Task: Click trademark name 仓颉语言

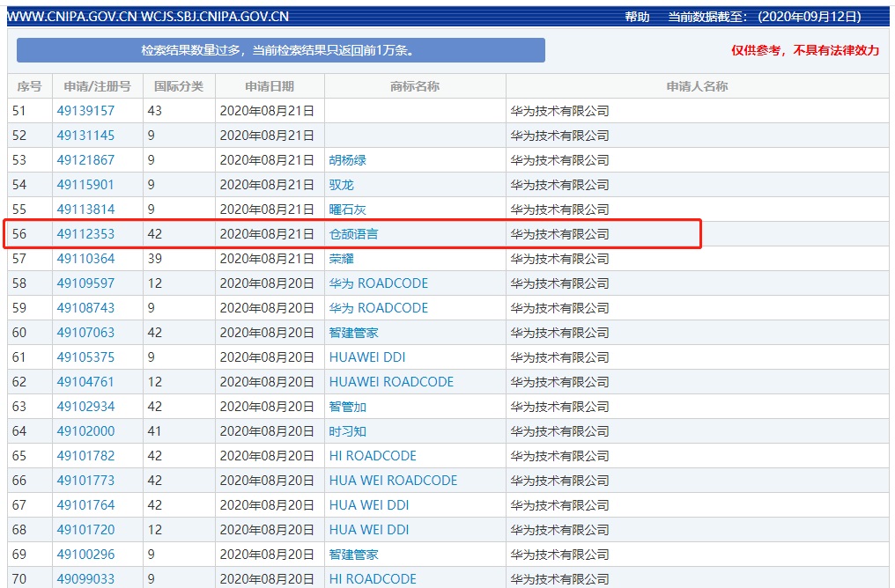Action: 353,234
